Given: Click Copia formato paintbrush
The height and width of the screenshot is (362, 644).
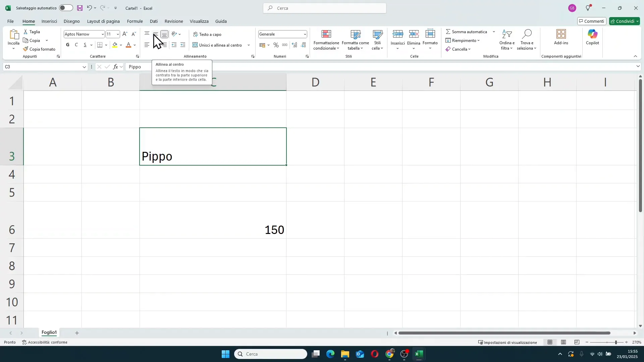Looking at the screenshot, I should (25, 49).
